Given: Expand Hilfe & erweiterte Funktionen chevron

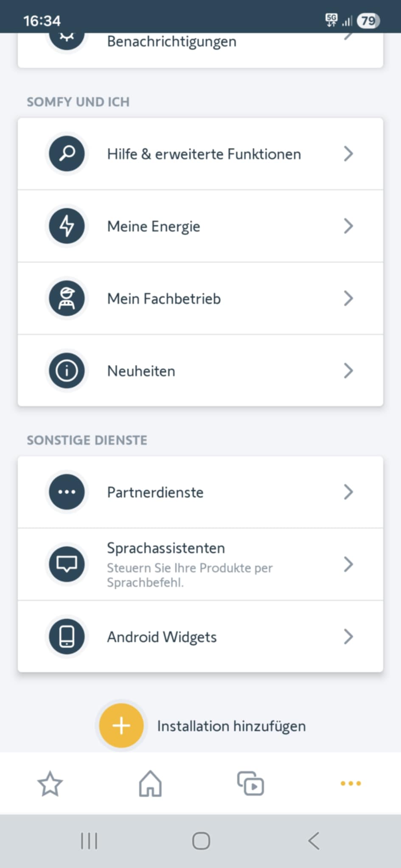Looking at the screenshot, I should pyautogui.click(x=348, y=153).
